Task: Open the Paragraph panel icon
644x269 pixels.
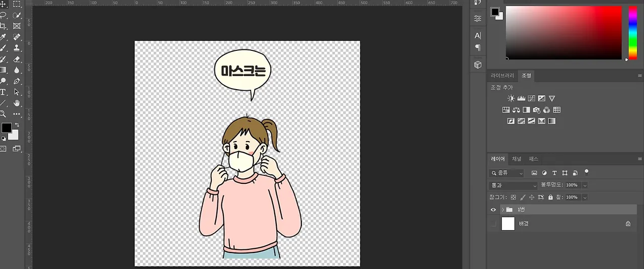Action: click(x=477, y=48)
